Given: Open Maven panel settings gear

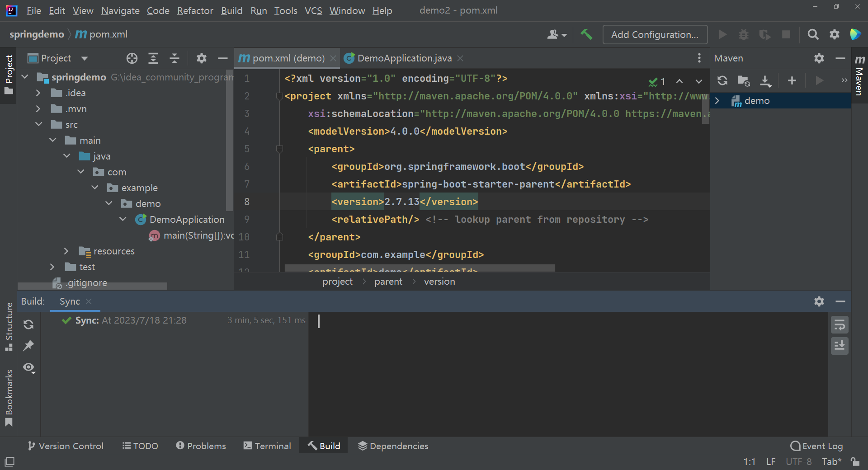Looking at the screenshot, I should click(819, 58).
